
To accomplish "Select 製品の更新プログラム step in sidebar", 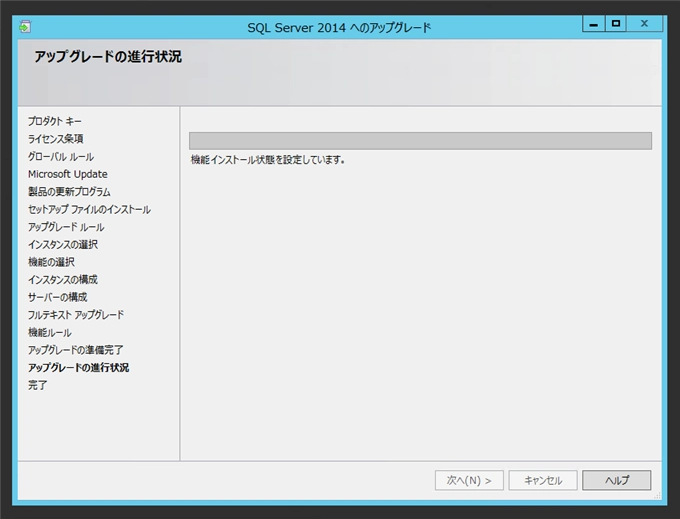I will [x=69, y=192].
